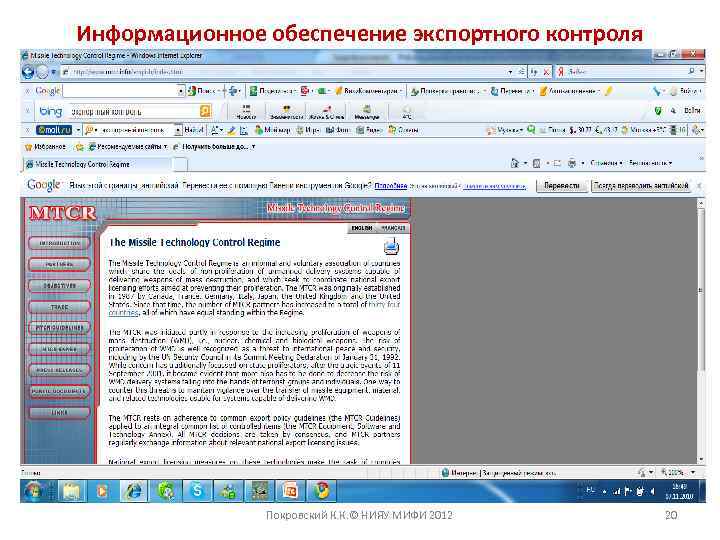720x540 pixels.
Task: Refresh the page via the address bar icon
Action: (534, 72)
